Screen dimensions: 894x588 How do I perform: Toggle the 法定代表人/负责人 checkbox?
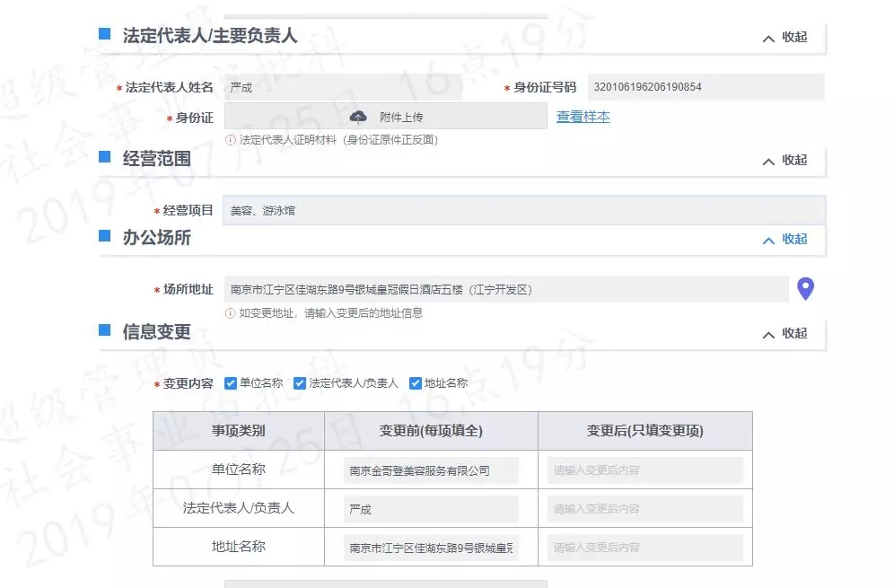pyautogui.click(x=300, y=383)
